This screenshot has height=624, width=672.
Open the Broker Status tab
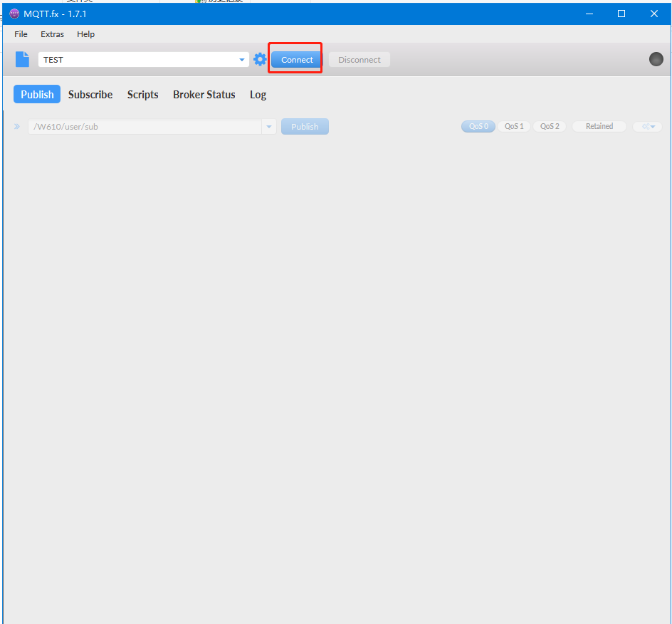(204, 94)
